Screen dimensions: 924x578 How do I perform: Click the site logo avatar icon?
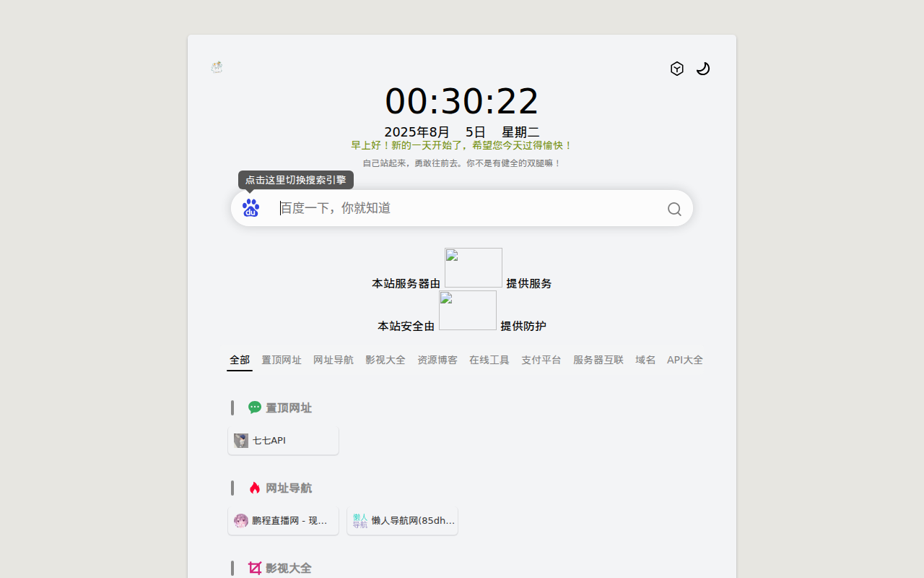[x=217, y=67]
